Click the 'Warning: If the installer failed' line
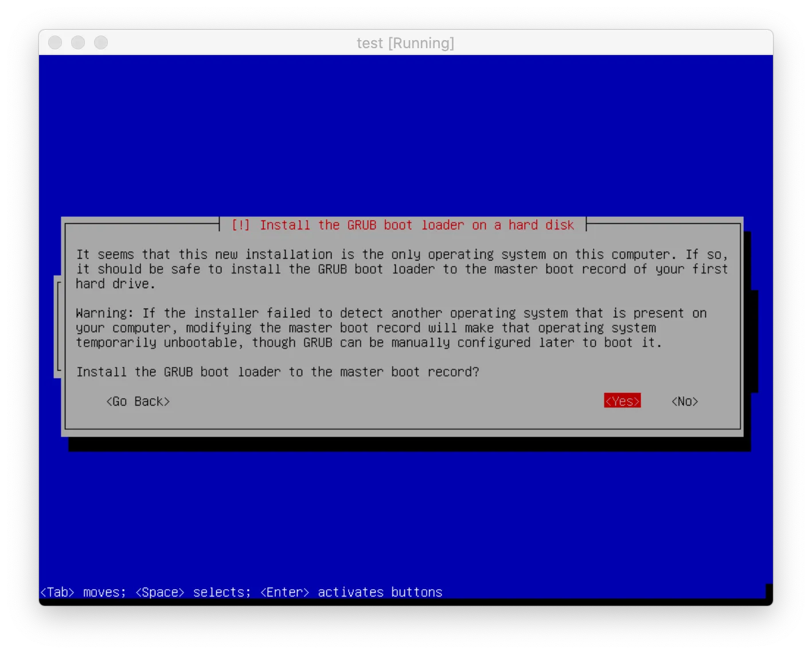The image size is (812, 654). coord(391,313)
